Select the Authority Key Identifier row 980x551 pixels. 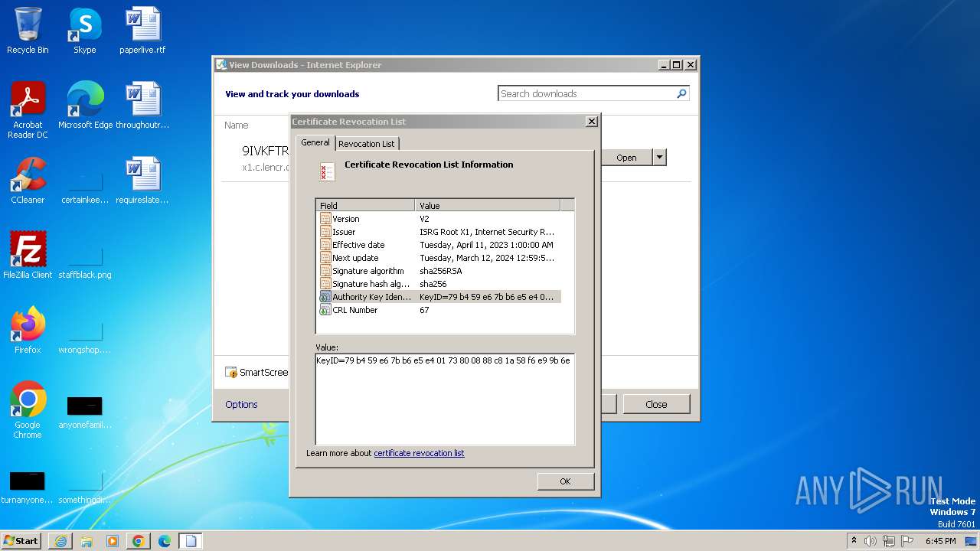pos(439,297)
